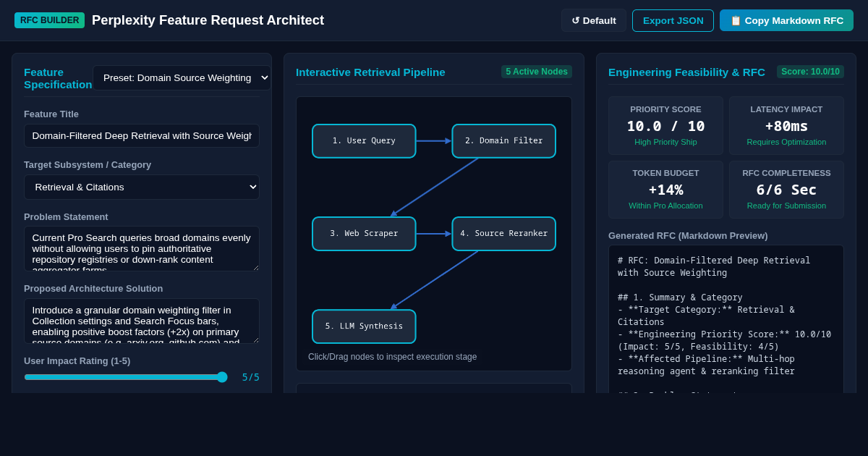Click inside the Generated RFC markdown preview

pos(726,318)
